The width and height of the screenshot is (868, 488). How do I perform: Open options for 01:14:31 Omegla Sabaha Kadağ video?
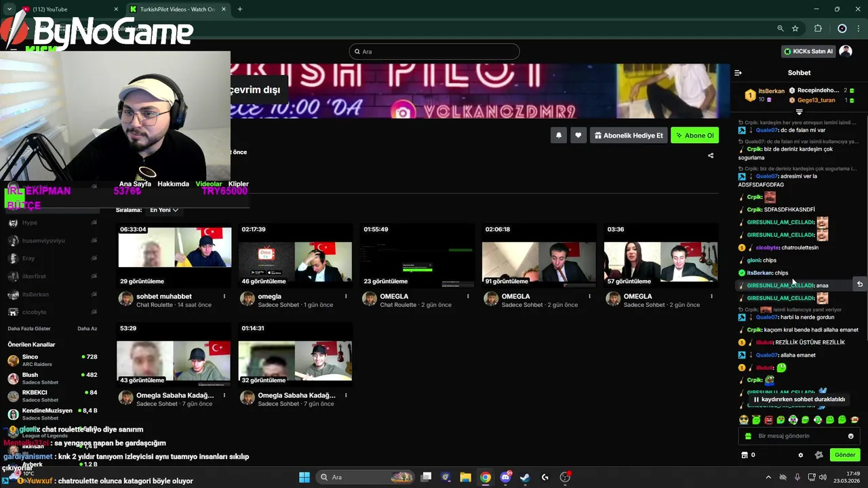click(x=346, y=395)
